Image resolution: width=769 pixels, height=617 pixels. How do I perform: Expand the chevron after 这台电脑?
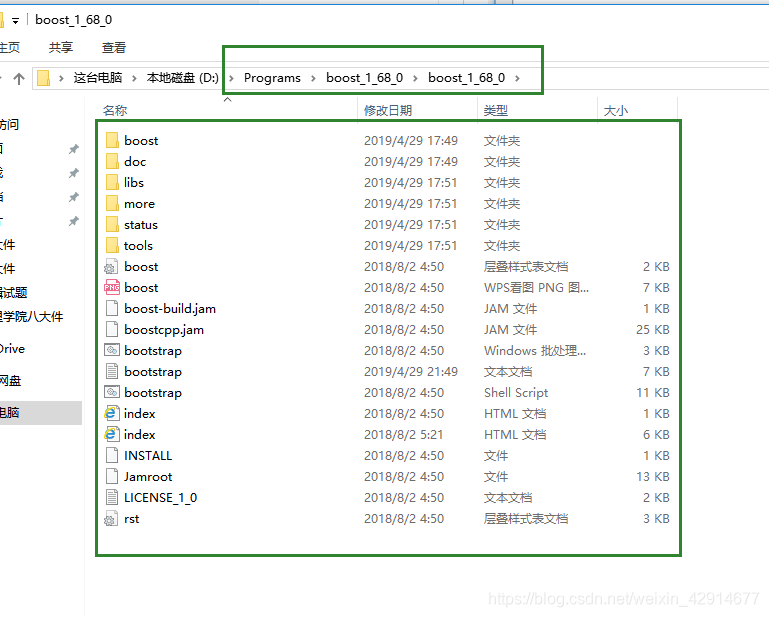point(134,78)
